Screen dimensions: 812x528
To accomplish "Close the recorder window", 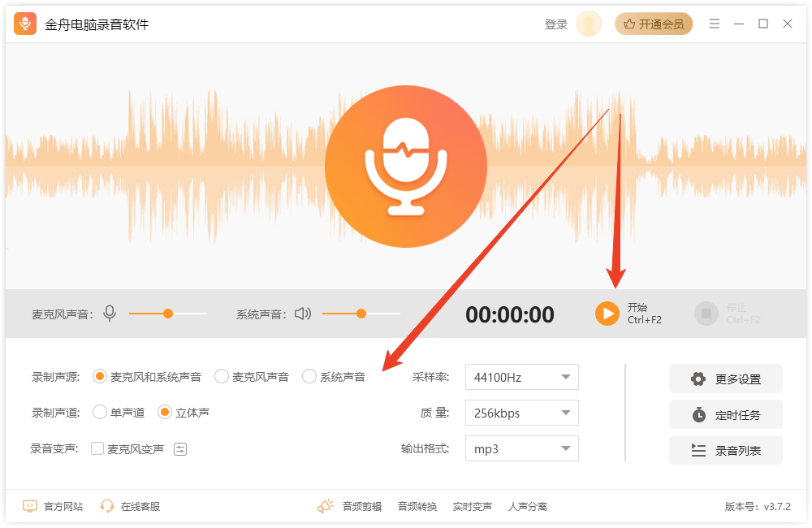I will coord(787,24).
